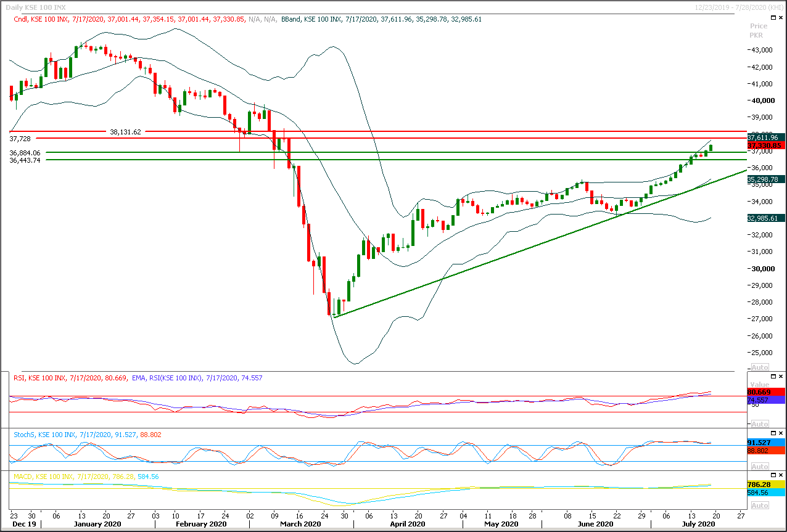Maximize the MACD indicator panel
Screen dimensions: 787x532
click(x=773, y=476)
